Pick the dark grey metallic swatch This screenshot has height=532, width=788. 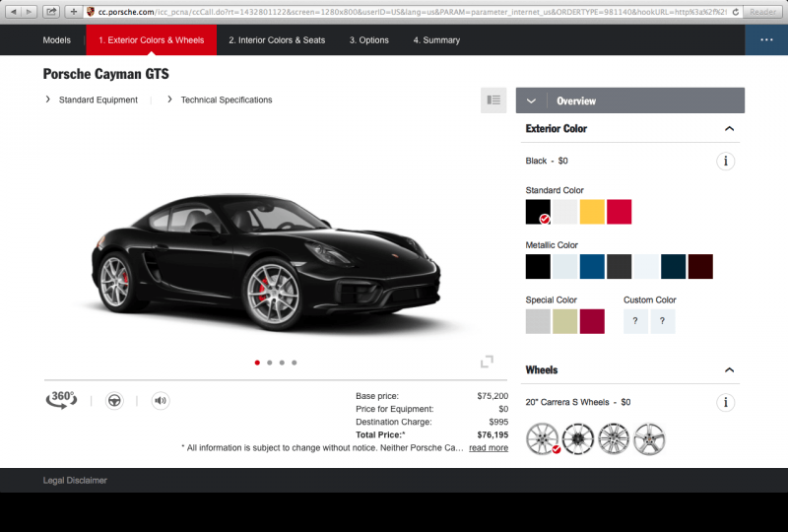[620, 267]
